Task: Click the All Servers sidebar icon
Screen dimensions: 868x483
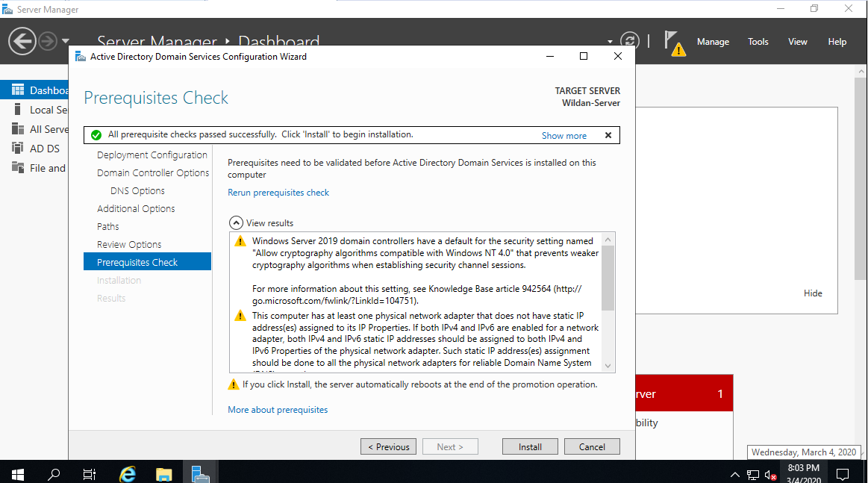Action: [x=18, y=128]
